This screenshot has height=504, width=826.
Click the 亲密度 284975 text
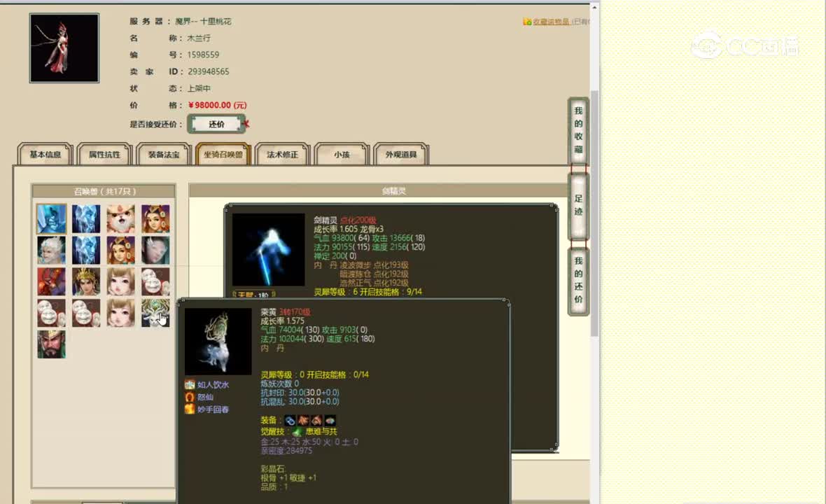[x=286, y=451]
